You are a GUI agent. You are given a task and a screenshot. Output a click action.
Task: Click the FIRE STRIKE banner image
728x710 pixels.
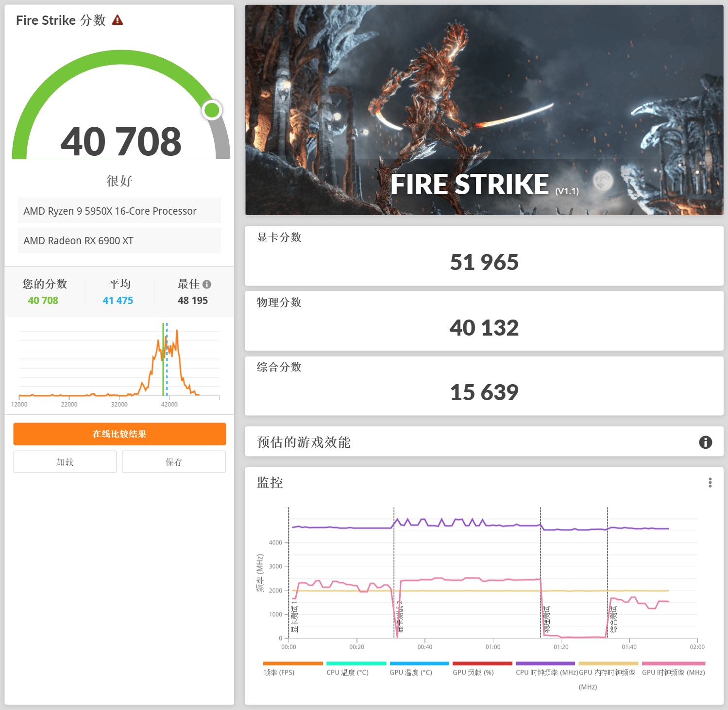tap(484, 110)
